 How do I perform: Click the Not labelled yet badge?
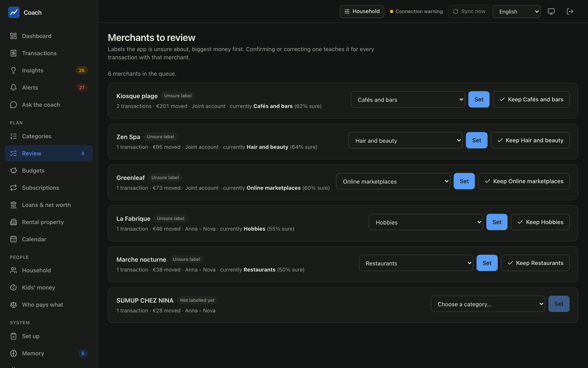click(197, 300)
